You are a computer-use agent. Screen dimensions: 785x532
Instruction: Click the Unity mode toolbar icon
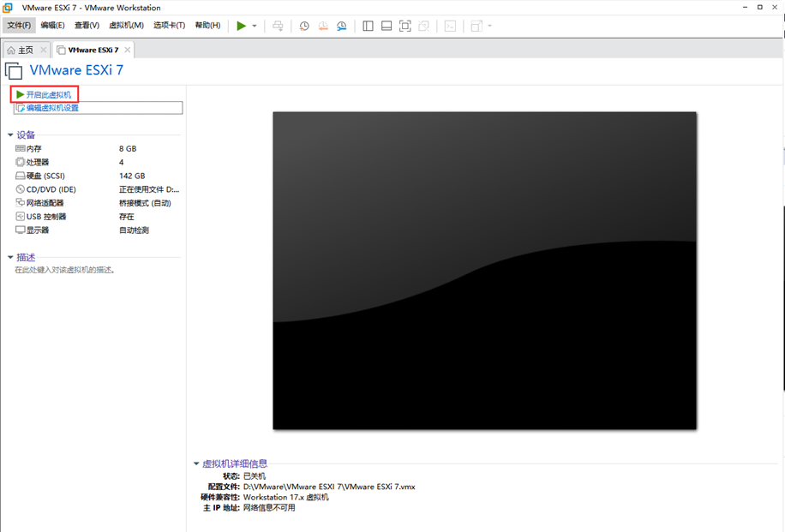coord(423,26)
